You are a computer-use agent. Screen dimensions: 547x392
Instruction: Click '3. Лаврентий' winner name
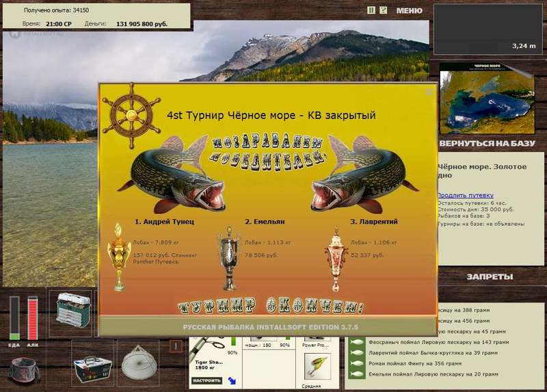click(374, 222)
